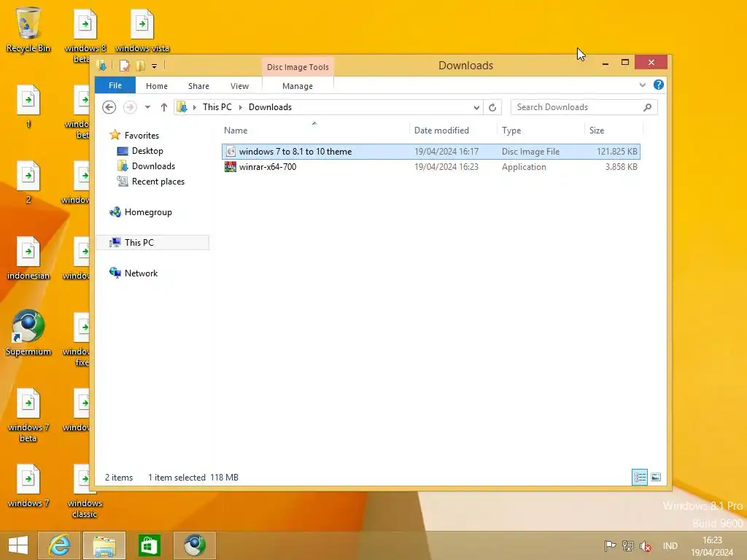Open the Recycle Bin desktop icon

pyautogui.click(x=28, y=29)
